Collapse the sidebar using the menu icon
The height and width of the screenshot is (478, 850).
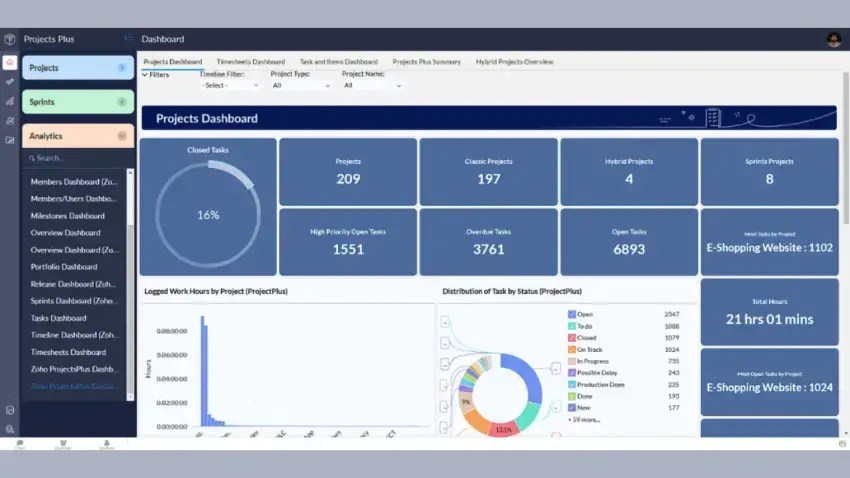[128, 39]
